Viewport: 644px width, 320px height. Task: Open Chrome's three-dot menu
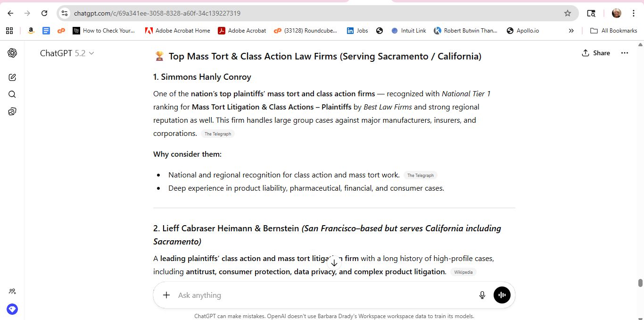pyautogui.click(x=634, y=13)
